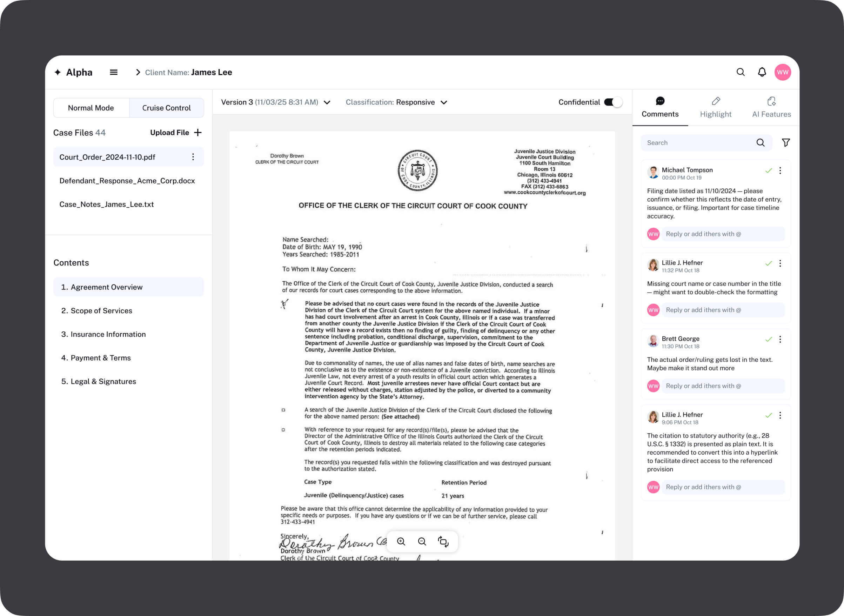844x616 pixels.
Task: Click the zoom in magnifier icon
Action: [x=401, y=541]
